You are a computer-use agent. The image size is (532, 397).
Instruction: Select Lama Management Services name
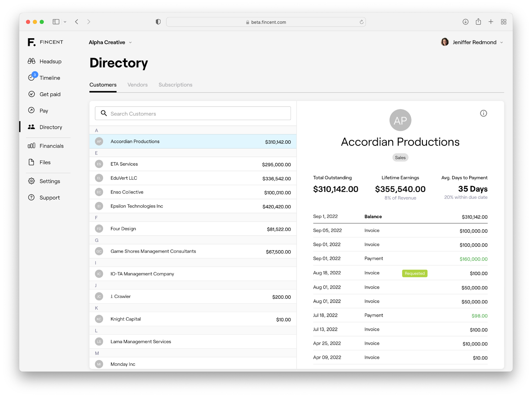[141, 342]
